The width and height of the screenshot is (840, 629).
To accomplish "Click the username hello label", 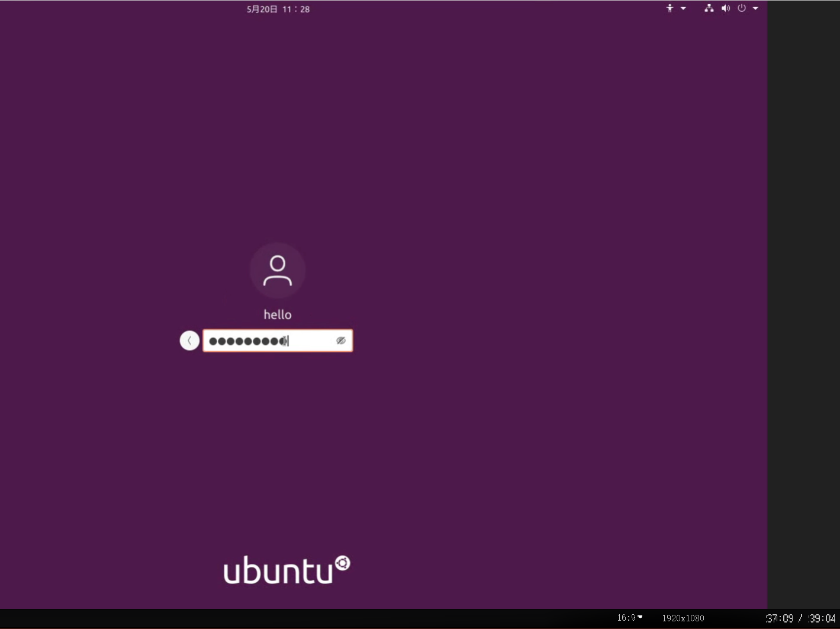I will [x=278, y=314].
